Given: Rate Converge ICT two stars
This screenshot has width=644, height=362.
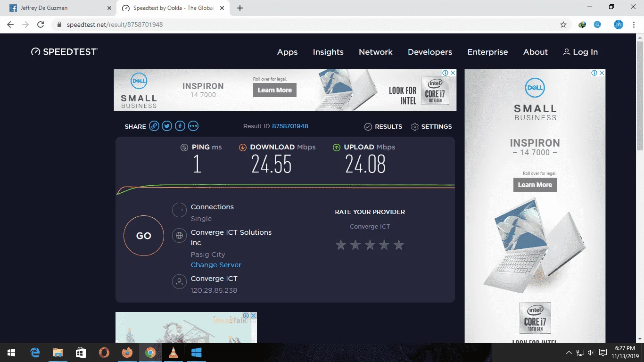Looking at the screenshot, I should [355, 245].
